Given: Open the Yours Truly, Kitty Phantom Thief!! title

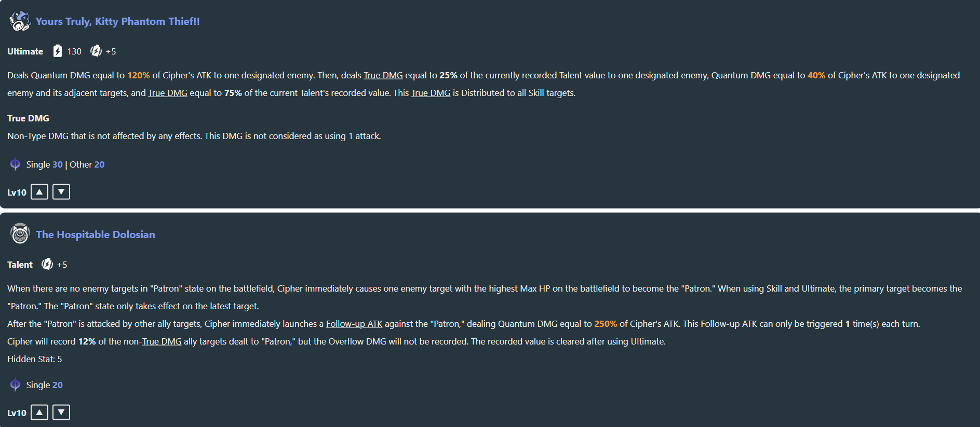Looking at the screenshot, I should tap(117, 21).
